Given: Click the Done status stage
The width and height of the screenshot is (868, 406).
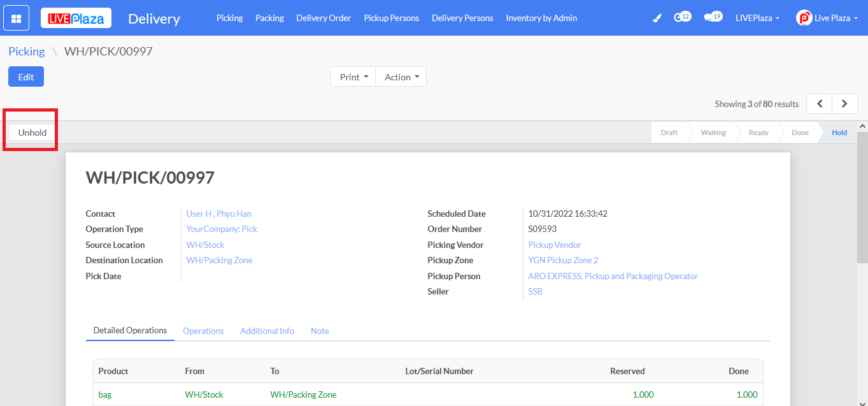Looking at the screenshot, I should (800, 133).
